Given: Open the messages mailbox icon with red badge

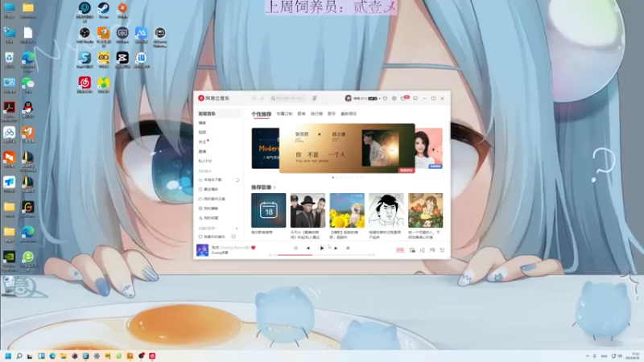Looking at the screenshot, I should 405,98.
